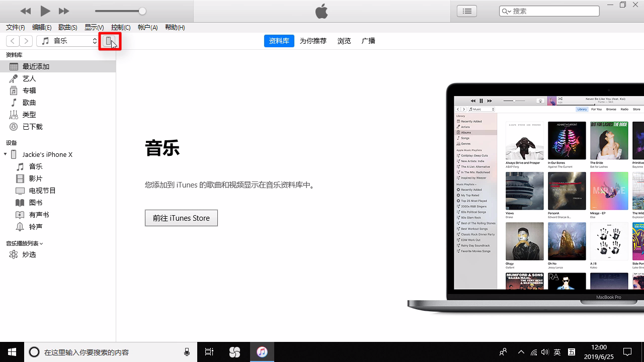Click the rewind playback button
The image size is (644, 362).
click(x=26, y=11)
